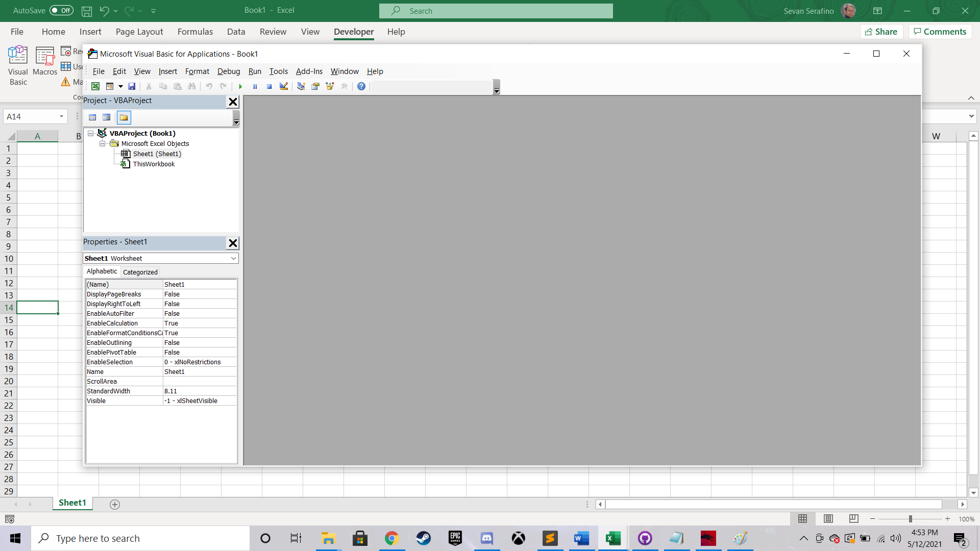Run macro with green play button
Screen dimensions: 980x551
pos(240,86)
